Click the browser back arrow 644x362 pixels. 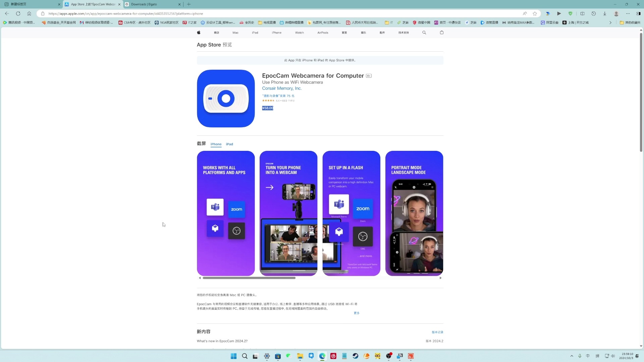[7, 13]
